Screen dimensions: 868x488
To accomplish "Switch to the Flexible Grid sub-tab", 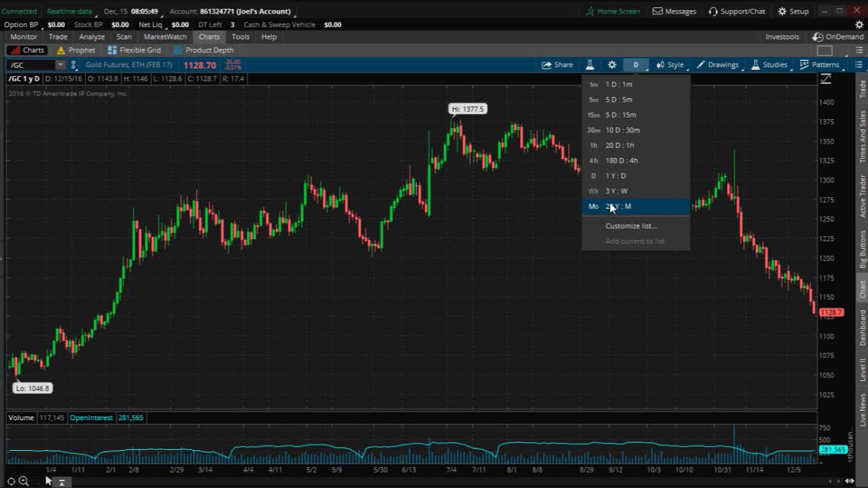I will (134, 50).
